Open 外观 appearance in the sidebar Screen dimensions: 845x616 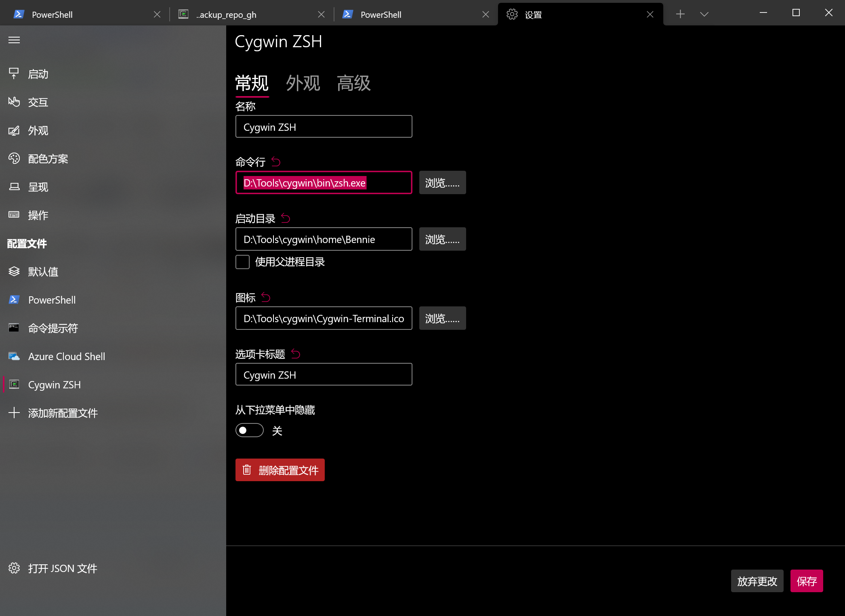[113, 130]
